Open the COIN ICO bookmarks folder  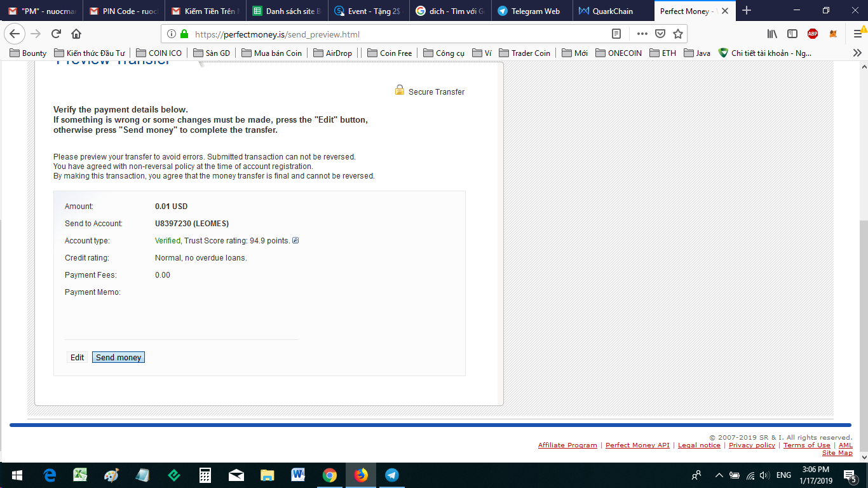coord(159,53)
